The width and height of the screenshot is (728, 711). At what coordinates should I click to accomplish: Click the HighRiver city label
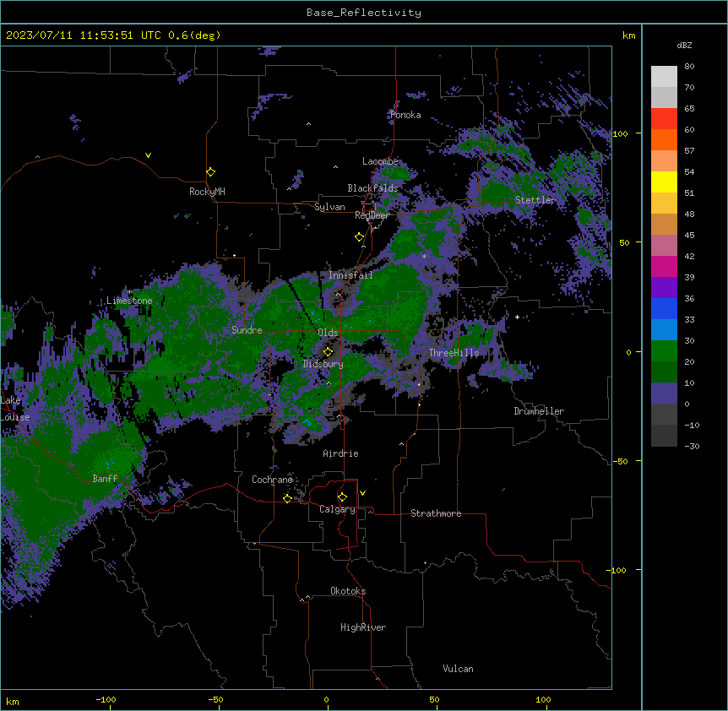click(363, 627)
